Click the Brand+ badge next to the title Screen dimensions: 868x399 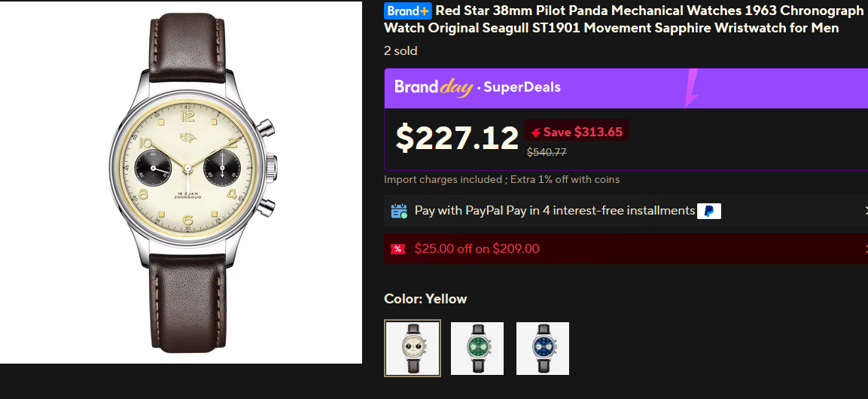[408, 11]
